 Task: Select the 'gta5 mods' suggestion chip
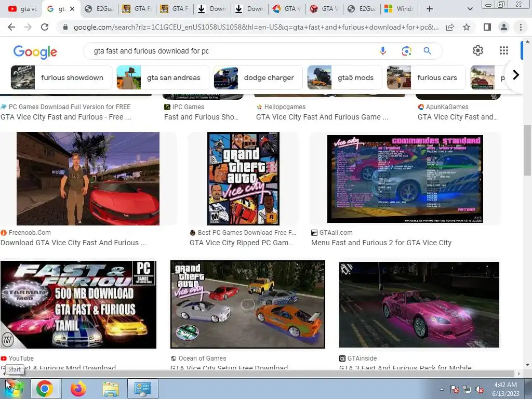coord(345,77)
